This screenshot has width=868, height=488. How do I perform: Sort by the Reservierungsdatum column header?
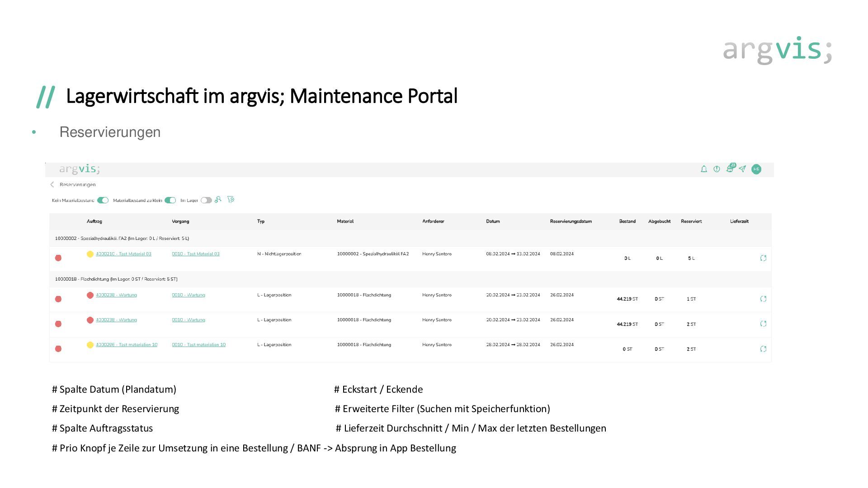[571, 221]
